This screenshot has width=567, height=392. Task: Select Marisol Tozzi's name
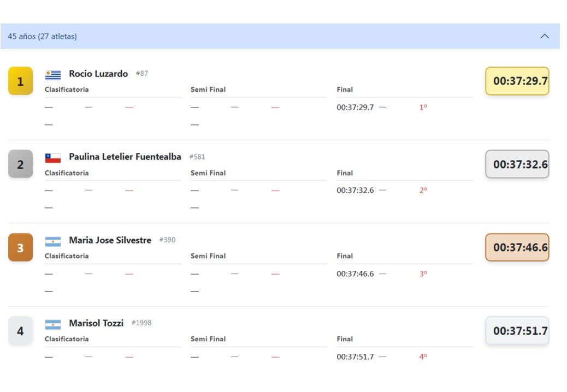[x=96, y=323]
